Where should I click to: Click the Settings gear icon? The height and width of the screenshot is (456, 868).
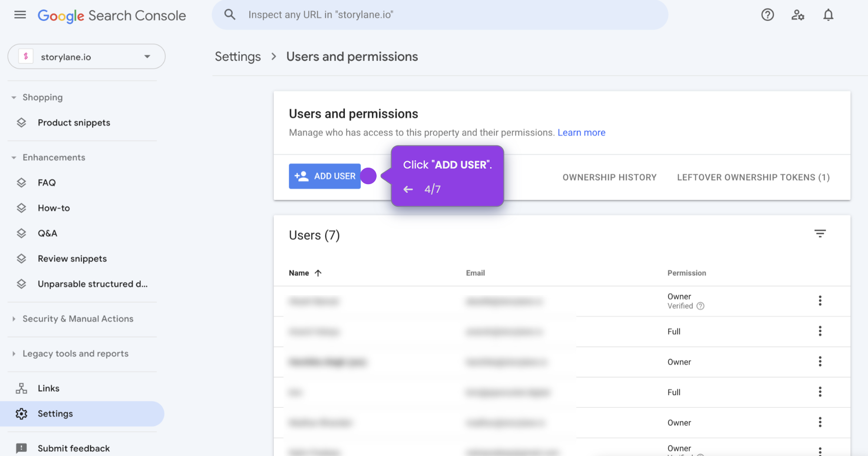[21, 413]
